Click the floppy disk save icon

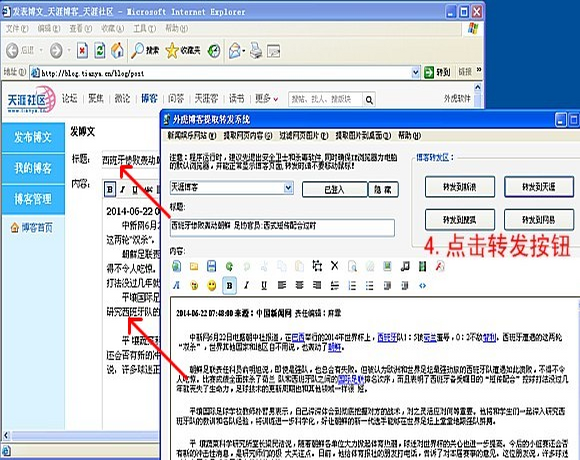[x=211, y=266]
